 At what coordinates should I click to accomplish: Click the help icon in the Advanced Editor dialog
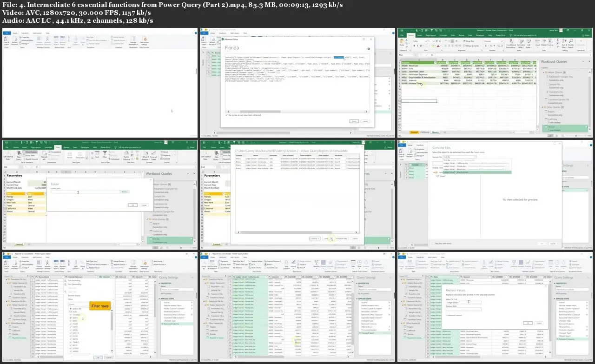coord(370,49)
